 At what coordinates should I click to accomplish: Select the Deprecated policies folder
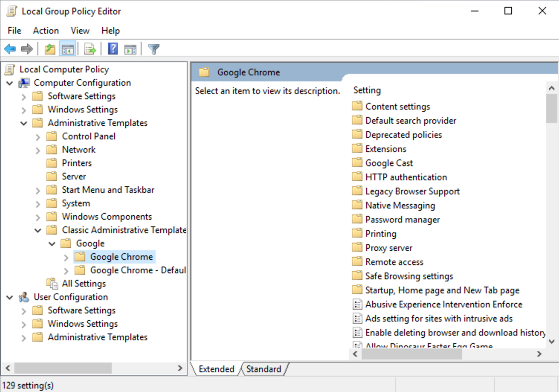pos(404,135)
